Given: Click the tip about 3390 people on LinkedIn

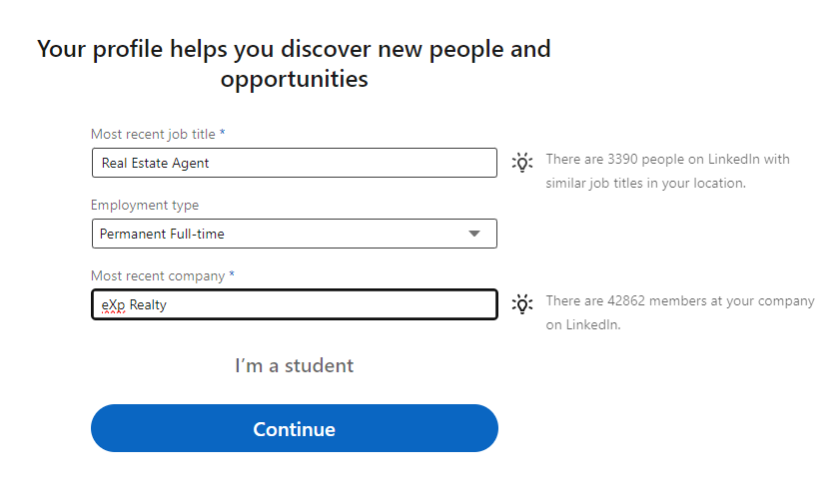Looking at the screenshot, I should 667,172.
